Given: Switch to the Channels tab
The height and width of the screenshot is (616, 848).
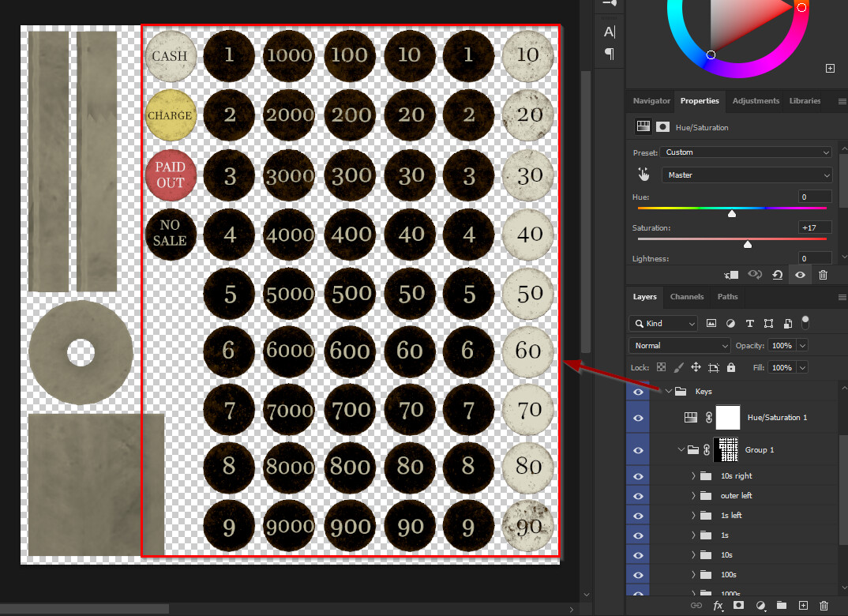Looking at the screenshot, I should pos(687,297).
